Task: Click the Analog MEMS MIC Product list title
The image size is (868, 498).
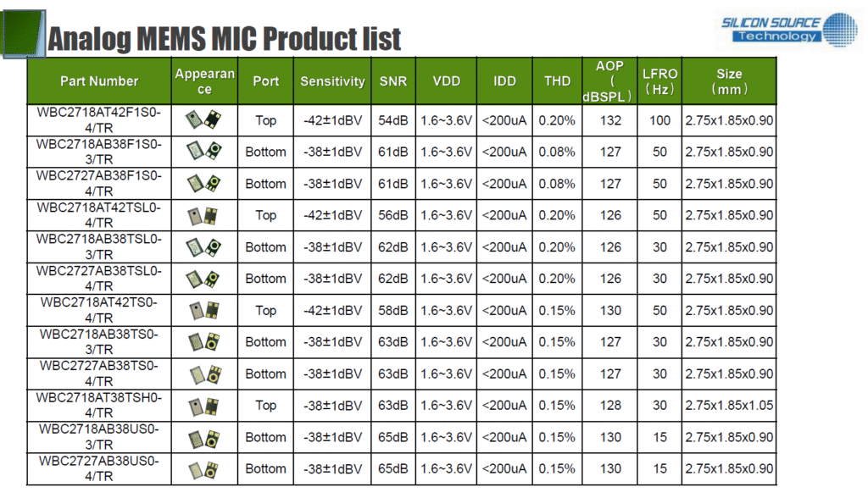Action: [x=224, y=38]
